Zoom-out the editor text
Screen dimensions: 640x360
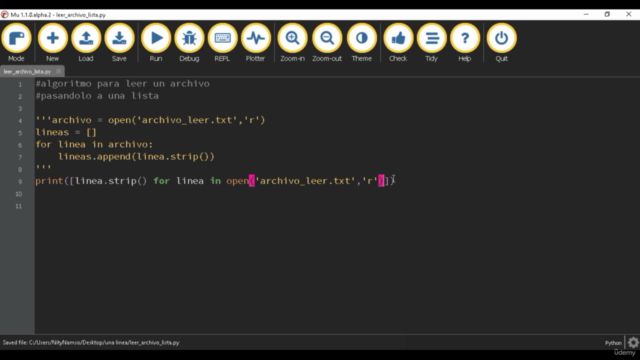tap(327, 42)
